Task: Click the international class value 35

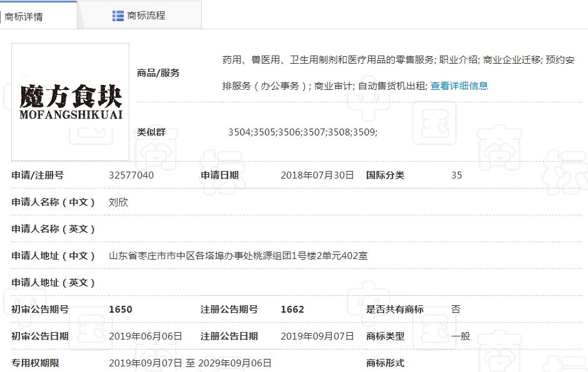Action: point(457,175)
